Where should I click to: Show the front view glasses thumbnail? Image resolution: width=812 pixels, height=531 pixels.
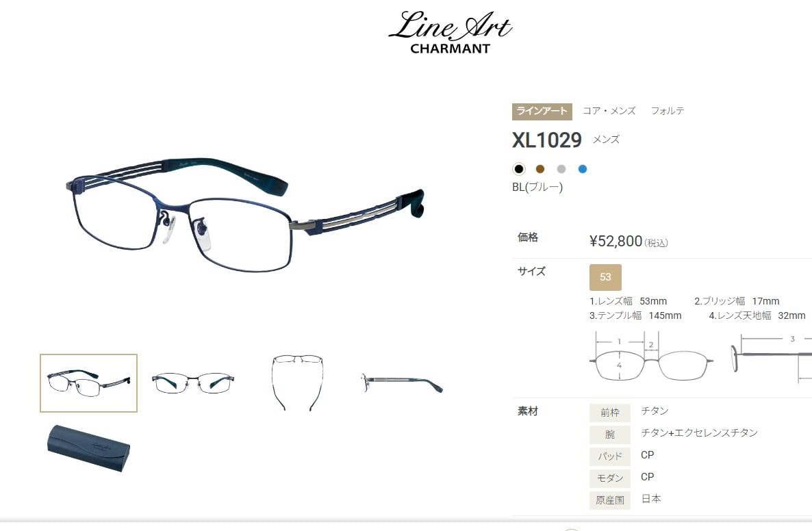tap(192, 383)
